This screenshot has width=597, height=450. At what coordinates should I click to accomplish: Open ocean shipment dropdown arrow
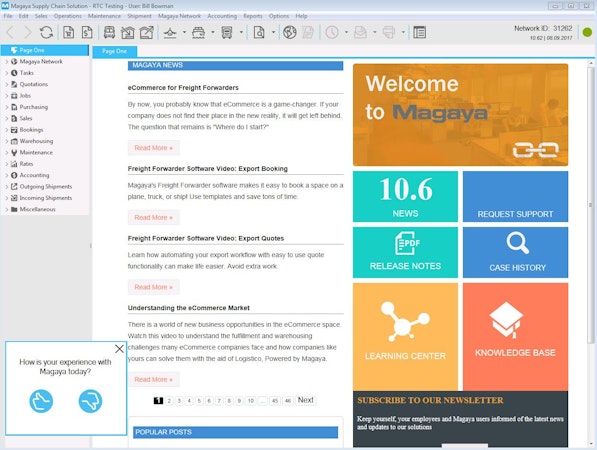[213, 32]
